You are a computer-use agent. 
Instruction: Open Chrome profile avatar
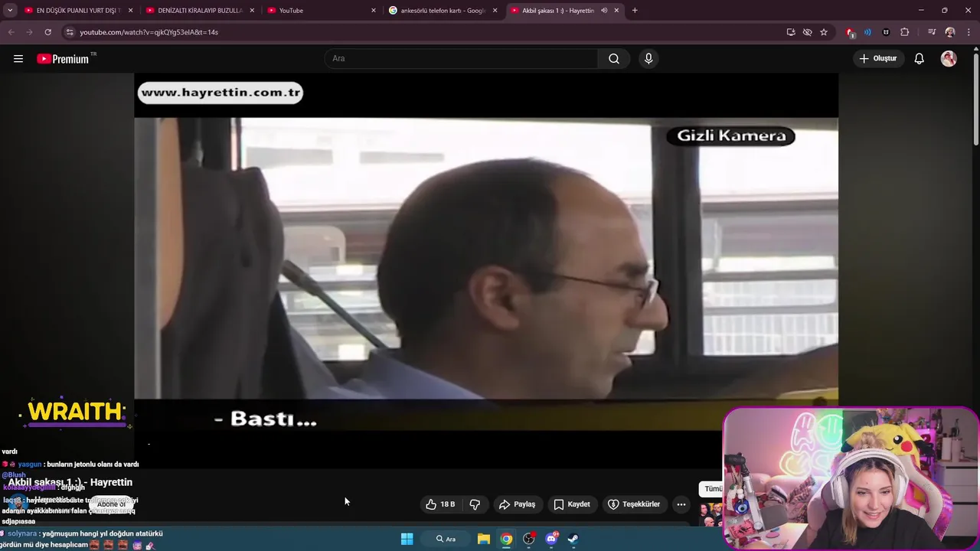click(950, 32)
